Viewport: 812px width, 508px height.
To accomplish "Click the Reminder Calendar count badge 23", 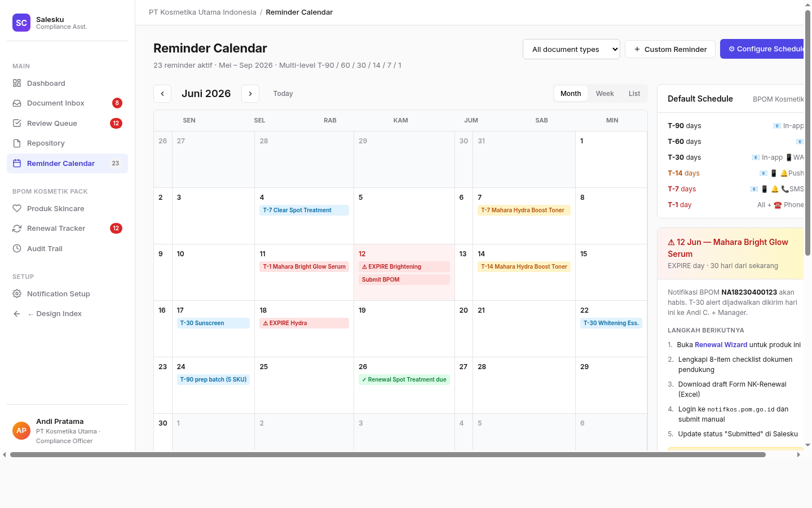I will pyautogui.click(x=115, y=163).
